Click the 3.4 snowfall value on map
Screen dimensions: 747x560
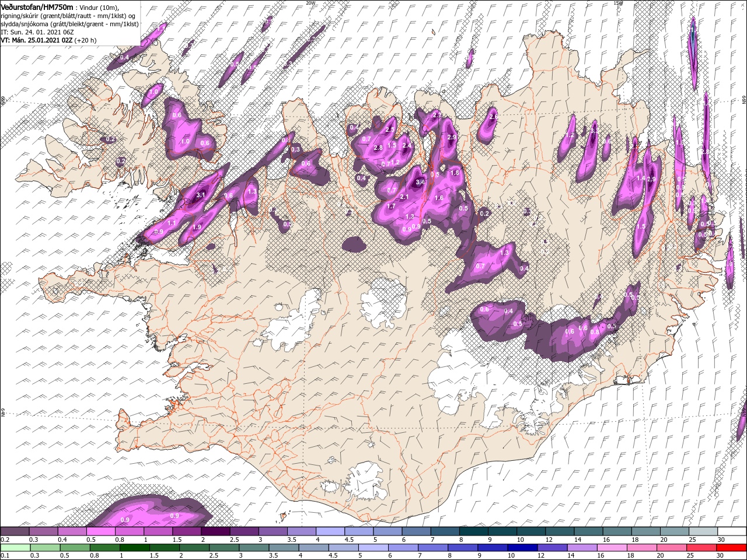click(x=419, y=183)
